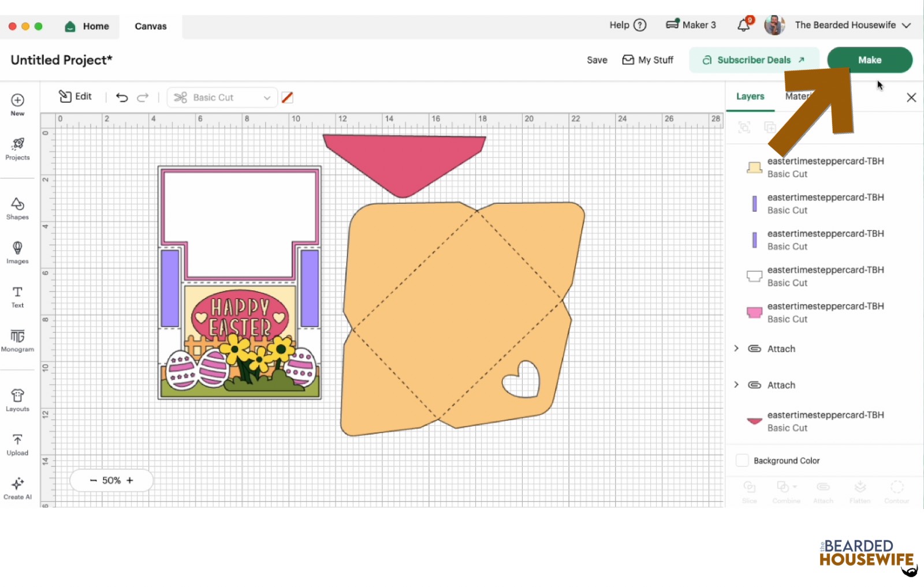This screenshot has height=587, width=924.
Task: Click the Attach tool in bottom bar
Action: click(x=823, y=492)
